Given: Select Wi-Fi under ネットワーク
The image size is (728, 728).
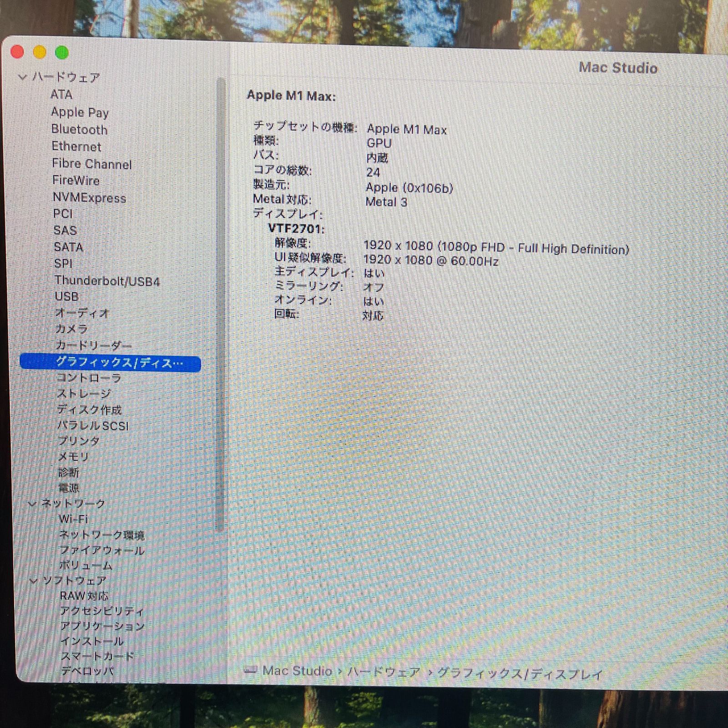Looking at the screenshot, I should pyautogui.click(x=73, y=519).
